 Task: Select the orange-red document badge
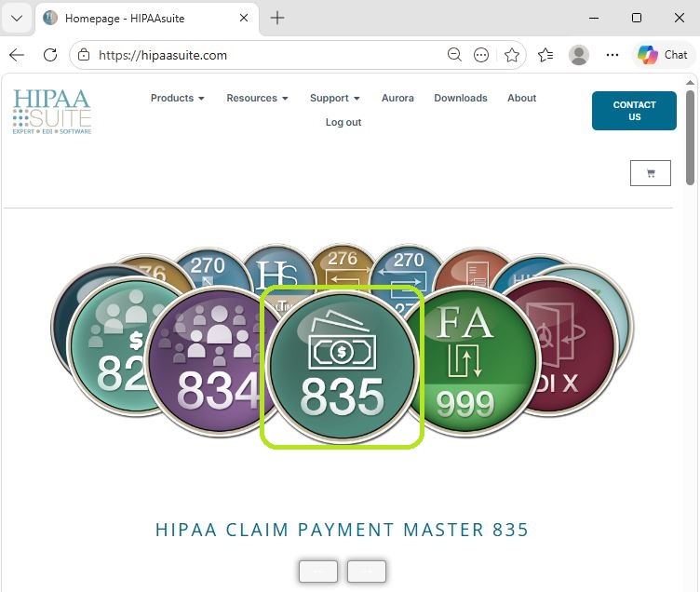pos(476,269)
